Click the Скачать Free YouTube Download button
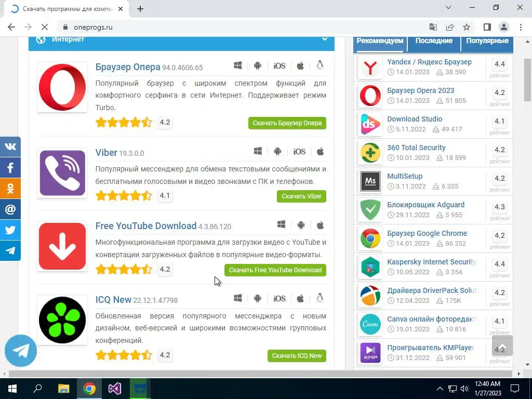The width and height of the screenshot is (532, 399). [275, 270]
